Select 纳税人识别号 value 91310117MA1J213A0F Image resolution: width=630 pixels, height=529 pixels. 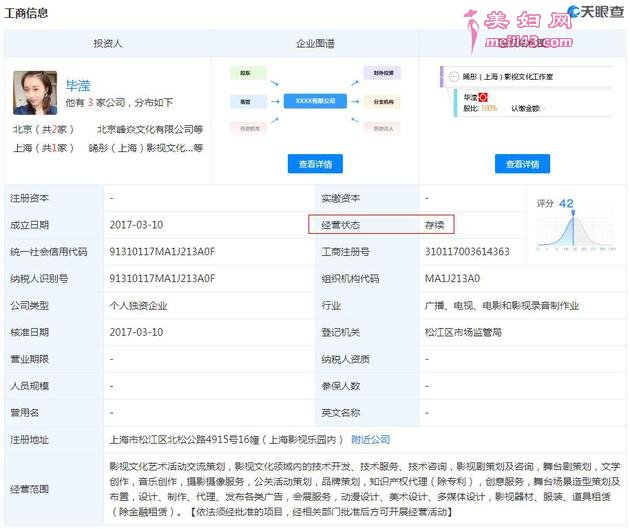click(x=162, y=279)
